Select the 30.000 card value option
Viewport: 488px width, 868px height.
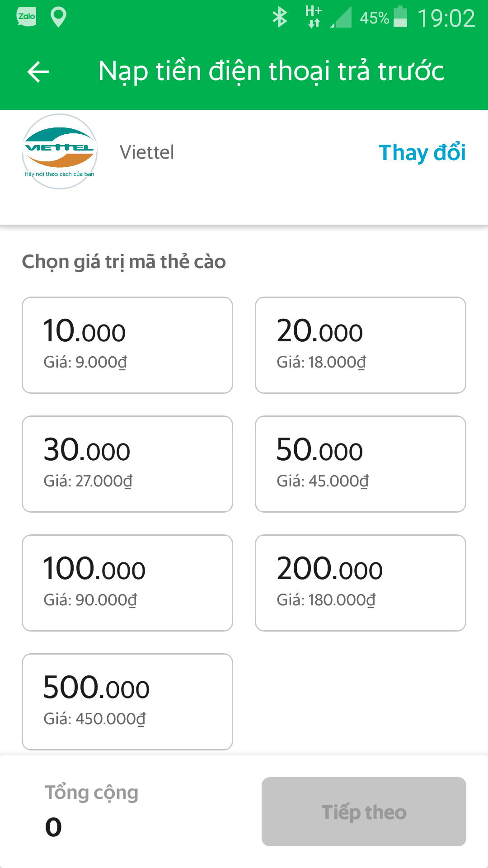pyautogui.click(x=127, y=464)
